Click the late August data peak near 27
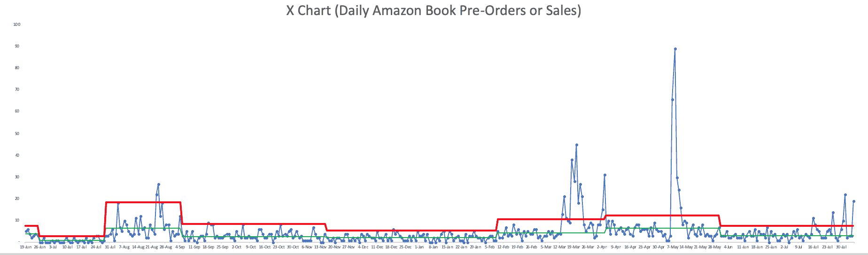This screenshot has height=255, width=868. 159,184
